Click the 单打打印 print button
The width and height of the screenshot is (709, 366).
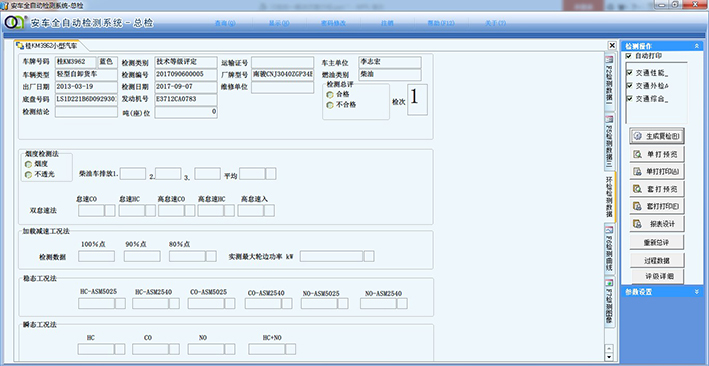point(657,171)
